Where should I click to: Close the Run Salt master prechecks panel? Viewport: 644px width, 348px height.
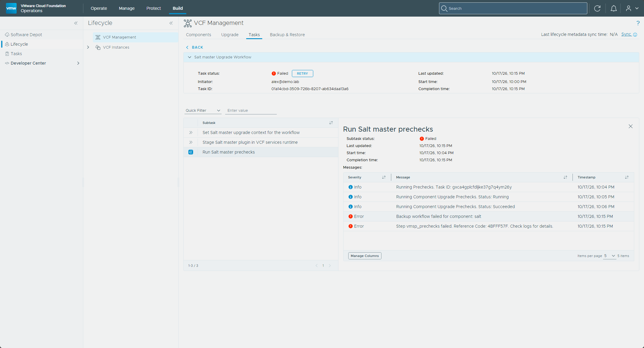[631, 126]
